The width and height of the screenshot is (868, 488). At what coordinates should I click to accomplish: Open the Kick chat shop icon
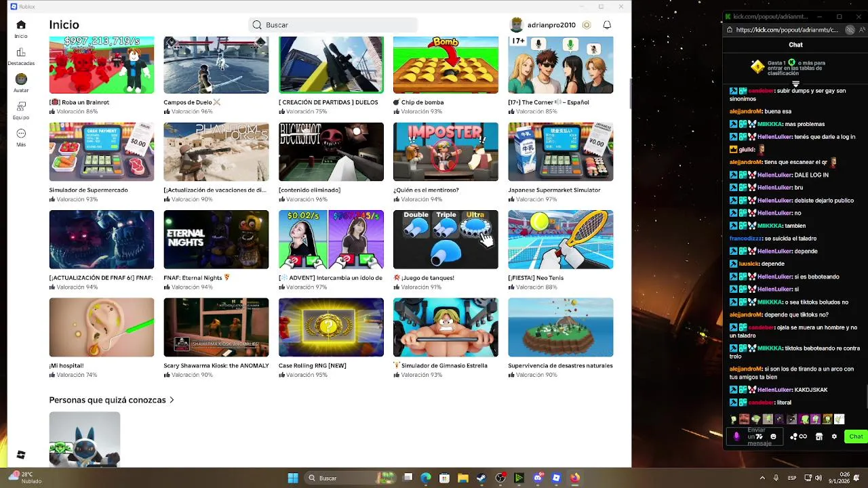point(819,436)
